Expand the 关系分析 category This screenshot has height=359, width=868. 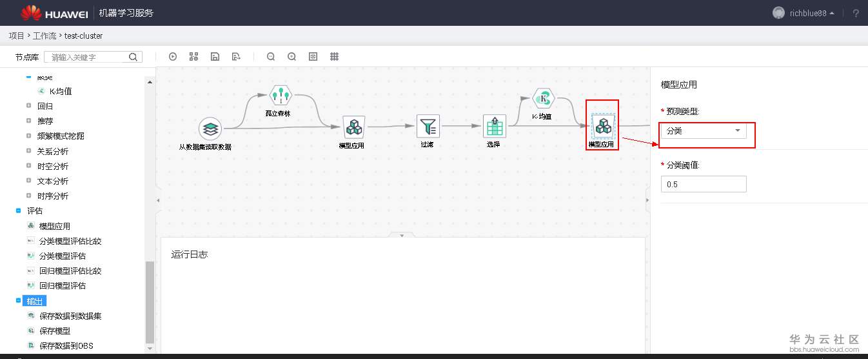click(x=28, y=150)
